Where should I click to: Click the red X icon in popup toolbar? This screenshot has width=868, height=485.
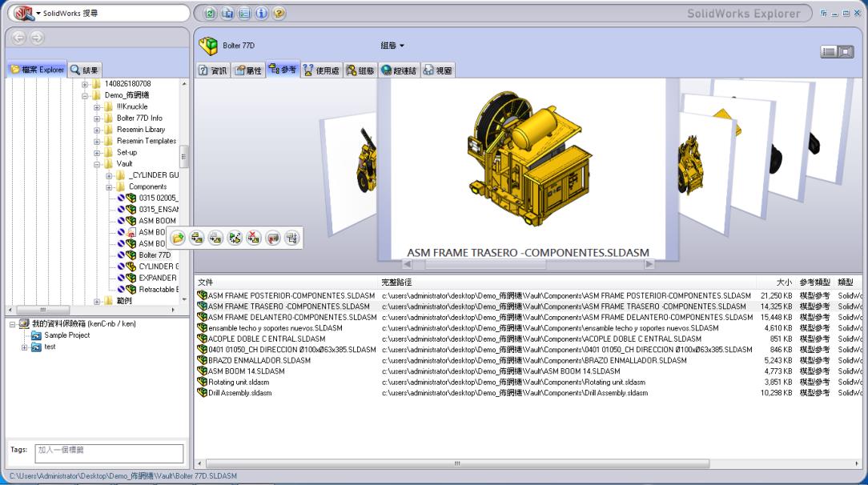[254, 238]
